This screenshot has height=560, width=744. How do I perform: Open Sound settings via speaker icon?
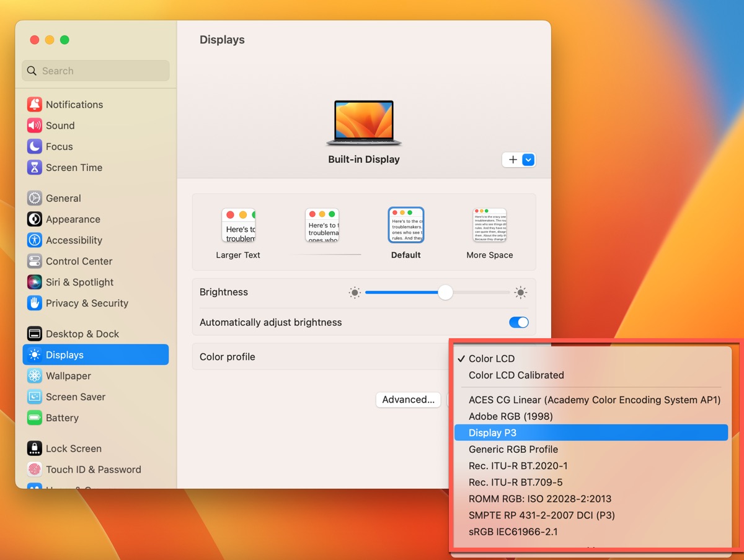coord(35,126)
